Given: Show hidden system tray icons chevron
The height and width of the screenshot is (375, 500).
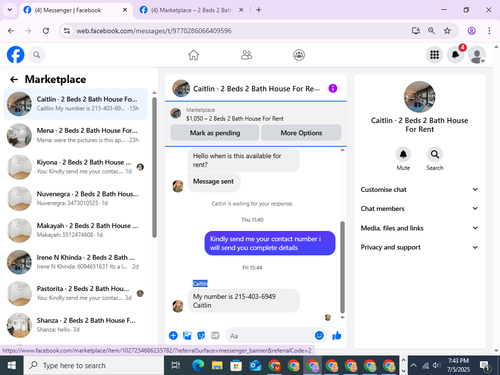Looking at the screenshot, I should 413,365.
